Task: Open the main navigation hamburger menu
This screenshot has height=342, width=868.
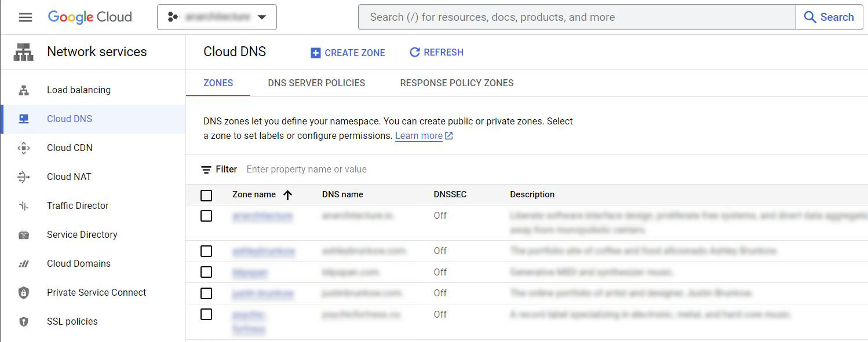Action: tap(25, 17)
